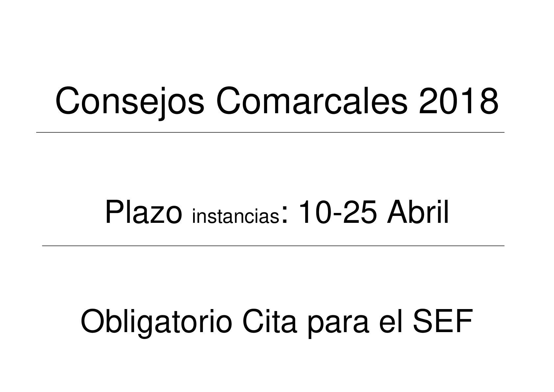Click the horizontal line below the Plazo text
The image size is (554, 392).
coord(273,246)
